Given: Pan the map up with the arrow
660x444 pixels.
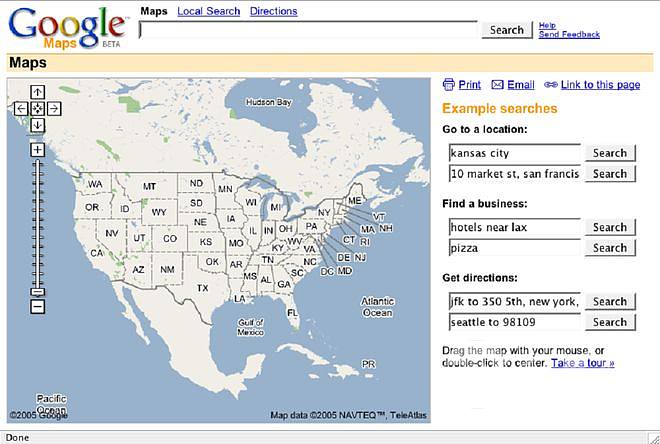Looking at the screenshot, I should pos(37,92).
